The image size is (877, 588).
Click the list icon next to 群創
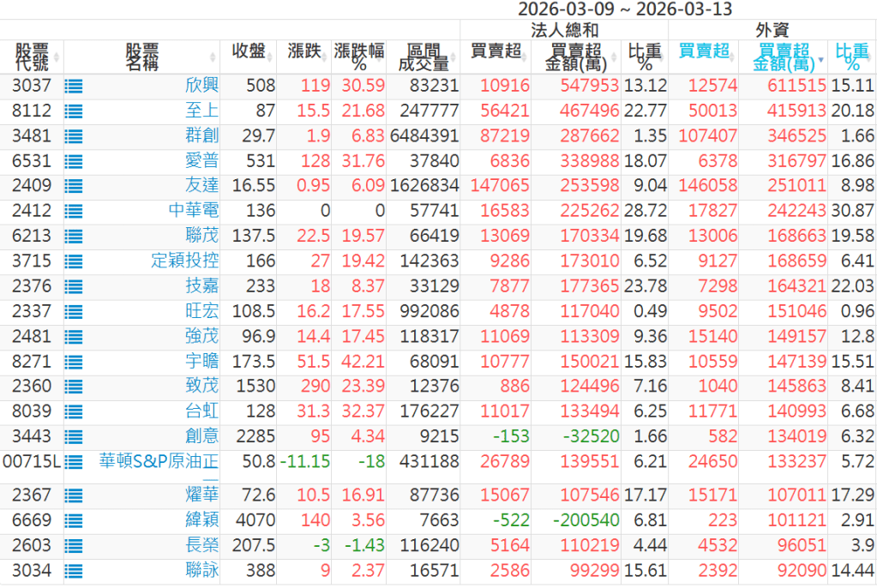74,135
